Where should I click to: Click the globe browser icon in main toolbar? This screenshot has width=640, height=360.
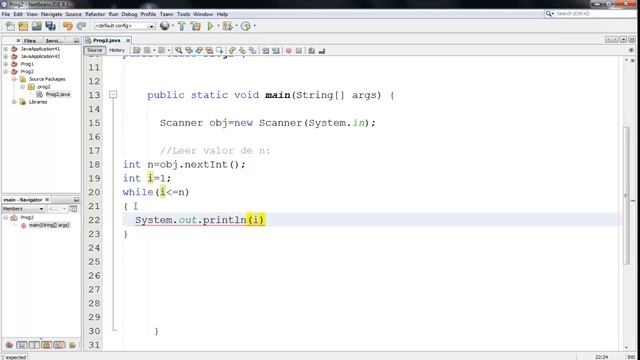point(164,26)
